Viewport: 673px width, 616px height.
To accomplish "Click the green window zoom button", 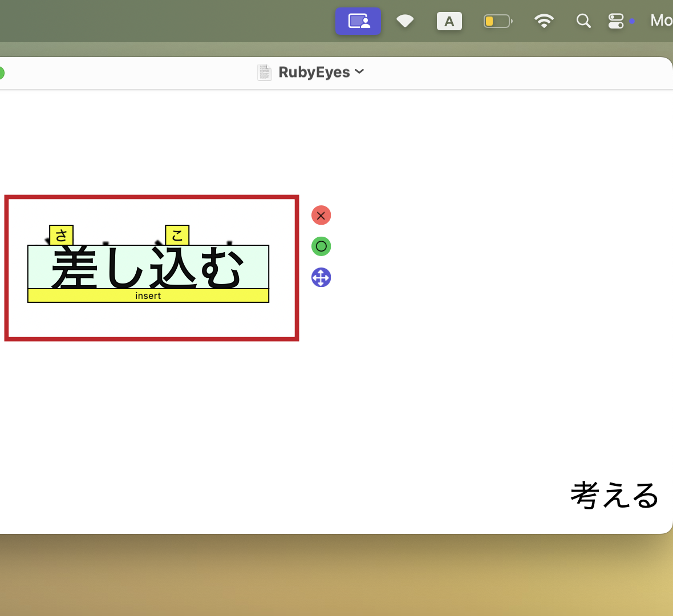I will [1, 73].
